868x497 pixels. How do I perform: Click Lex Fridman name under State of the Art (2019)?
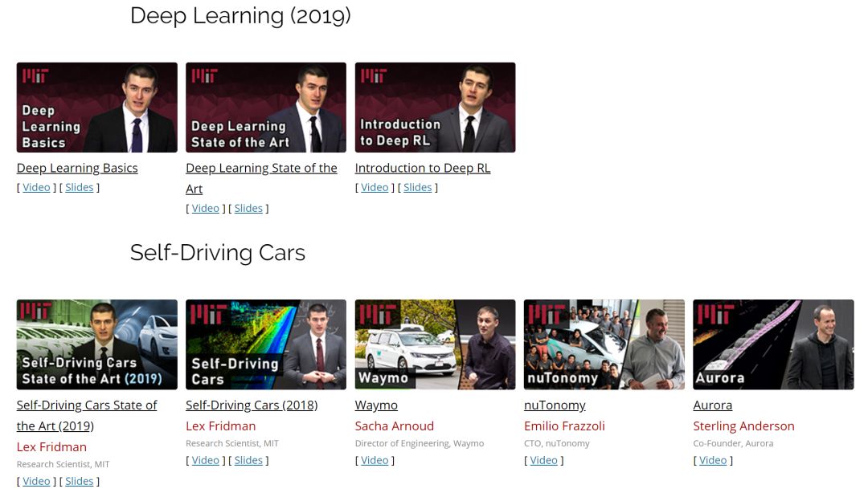click(x=51, y=447)
